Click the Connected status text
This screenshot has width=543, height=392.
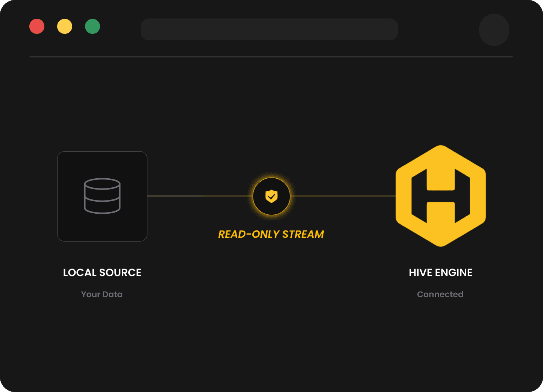point(440,294)
